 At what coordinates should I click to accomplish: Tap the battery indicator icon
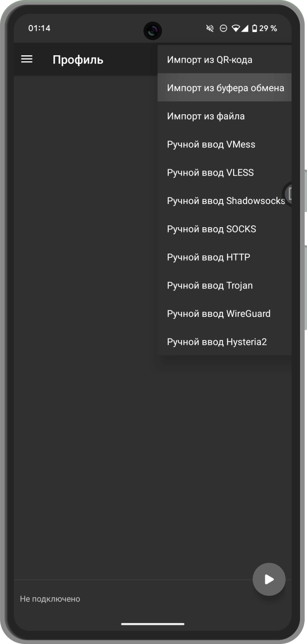point(254,28)
